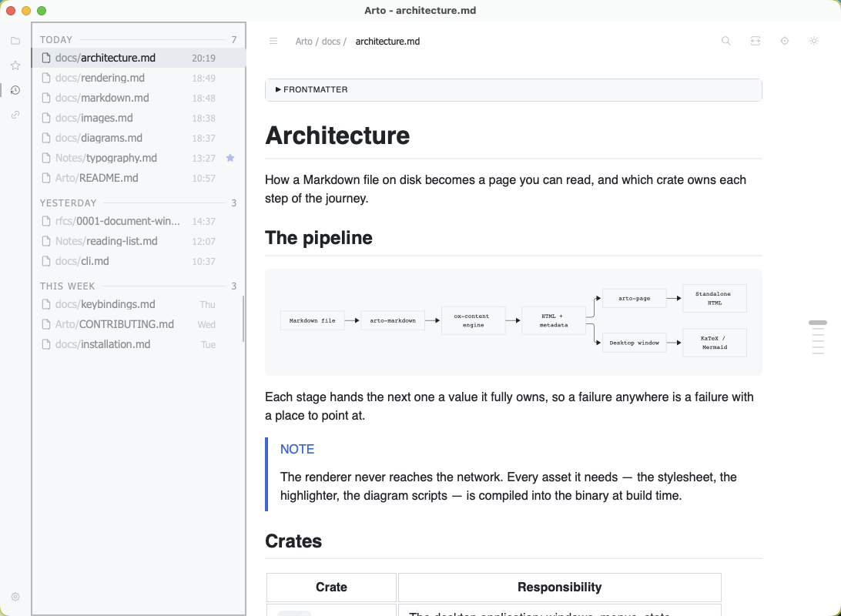Screen dimensions: 841x616
Task: Open settings with the gear icon
Action: [x=15, y=597]
